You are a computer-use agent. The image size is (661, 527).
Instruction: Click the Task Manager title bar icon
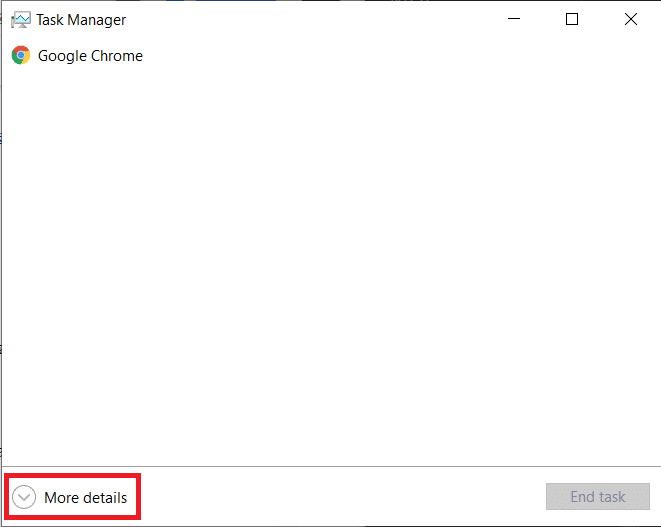coord(20,19)
